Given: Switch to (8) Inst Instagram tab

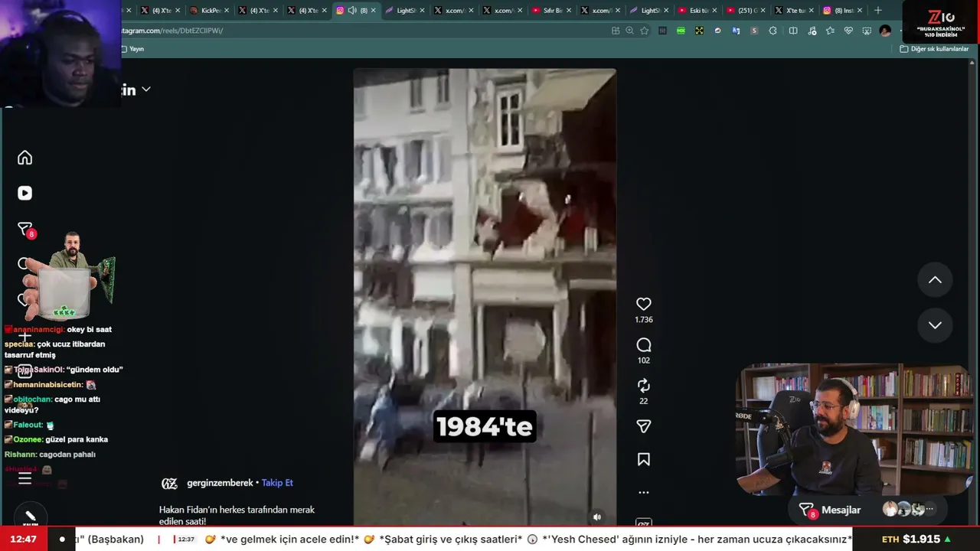Looking at the screenshot, I should click(841, 11).
